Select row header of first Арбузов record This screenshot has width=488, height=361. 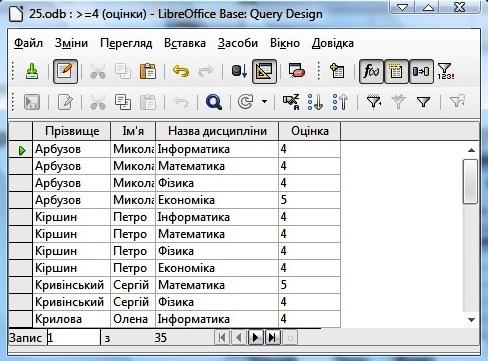(x=21, y=149)
